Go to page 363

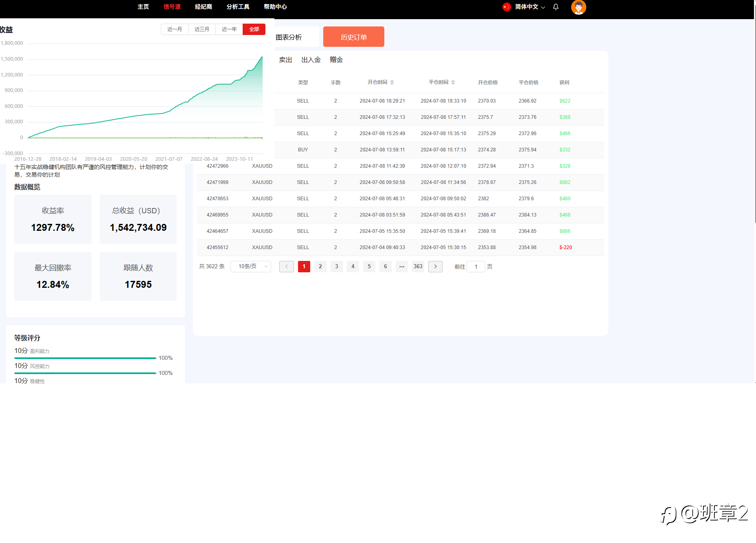coord(418,267)
